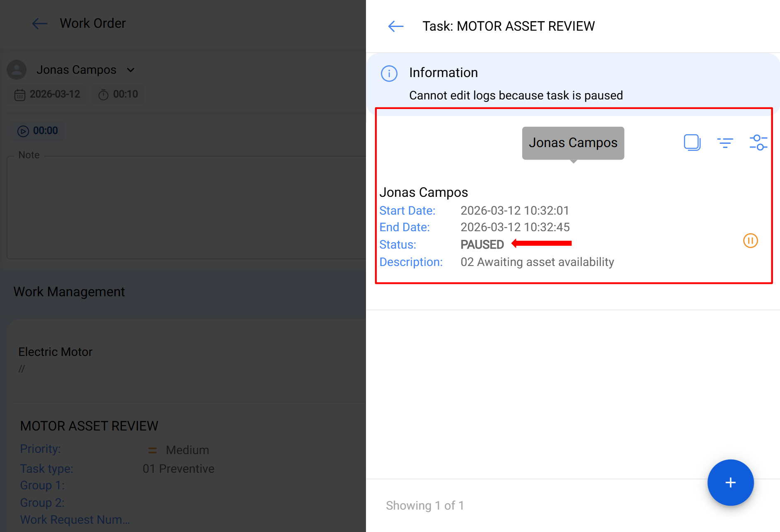Open the MOTOR ASSET REVIEW task
This screenshot has height=532, width=780.
89,426
